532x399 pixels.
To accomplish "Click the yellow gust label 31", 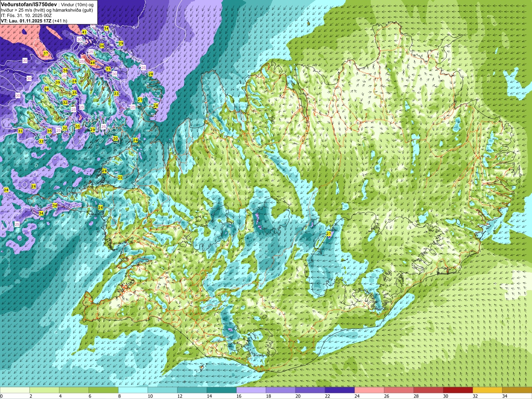I will 20,131.
